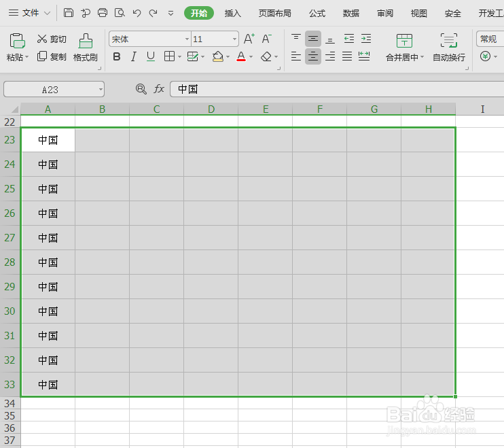Open font settings dialog launcher

pyautogui.click(x=278, y=68)
